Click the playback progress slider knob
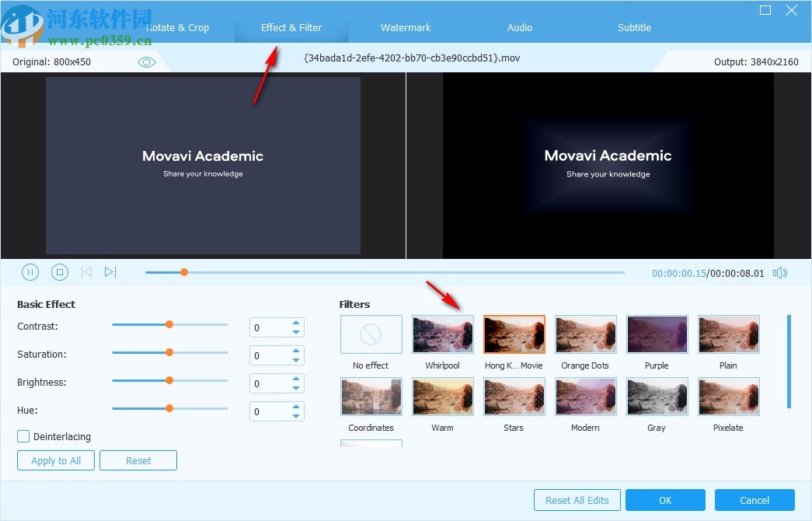 (184, 272)
